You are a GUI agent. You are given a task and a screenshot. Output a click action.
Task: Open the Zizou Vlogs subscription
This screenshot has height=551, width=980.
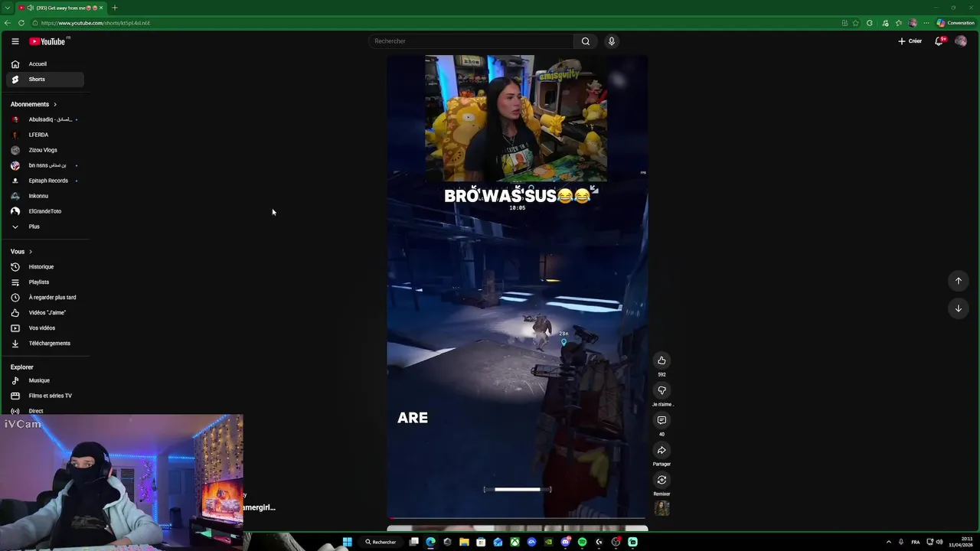[45, 150]
